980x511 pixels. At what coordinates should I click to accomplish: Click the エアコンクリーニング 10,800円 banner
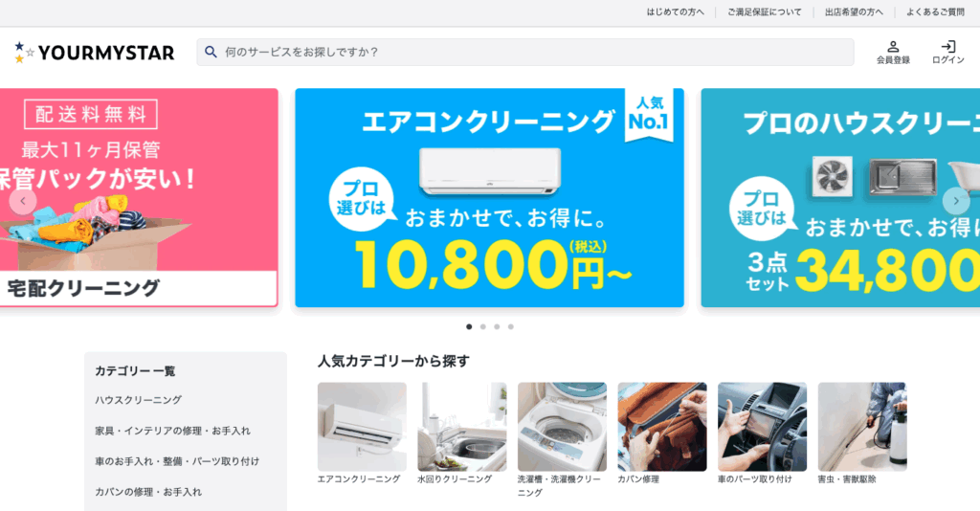coord(489,197)
